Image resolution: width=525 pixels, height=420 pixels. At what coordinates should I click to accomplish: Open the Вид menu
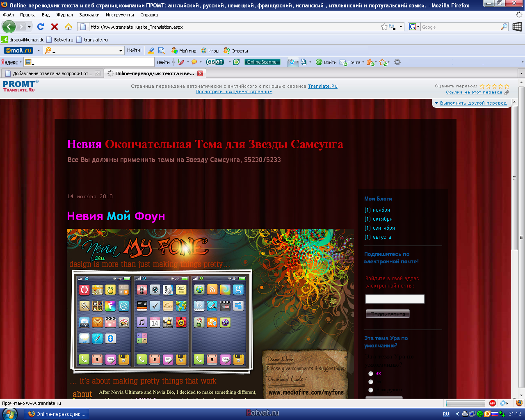46,15
